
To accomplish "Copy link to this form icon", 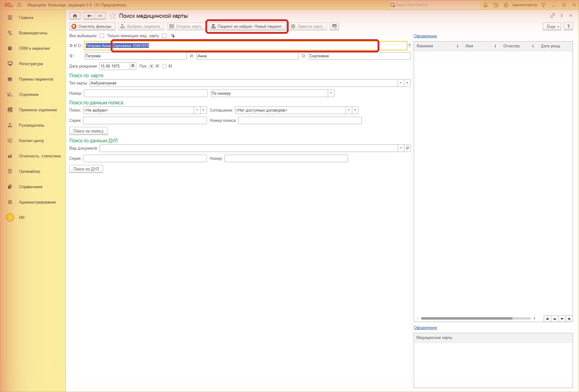I will coord(552,16).
